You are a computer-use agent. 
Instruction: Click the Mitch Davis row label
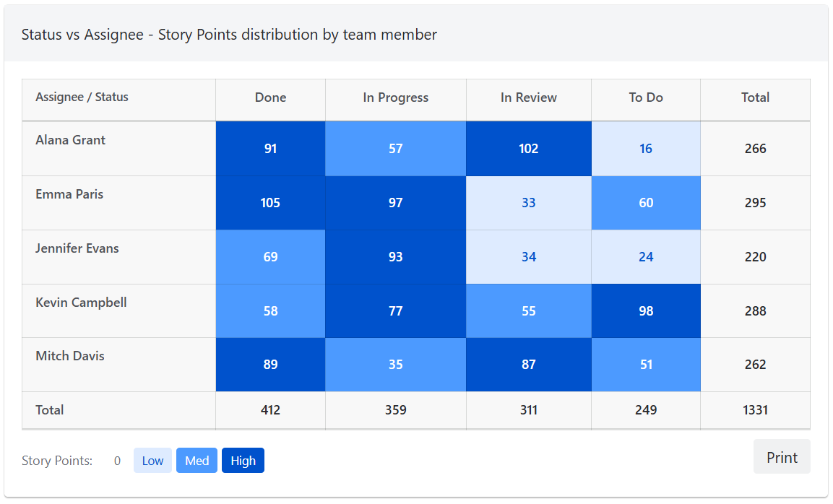click(x=70, y=356)
